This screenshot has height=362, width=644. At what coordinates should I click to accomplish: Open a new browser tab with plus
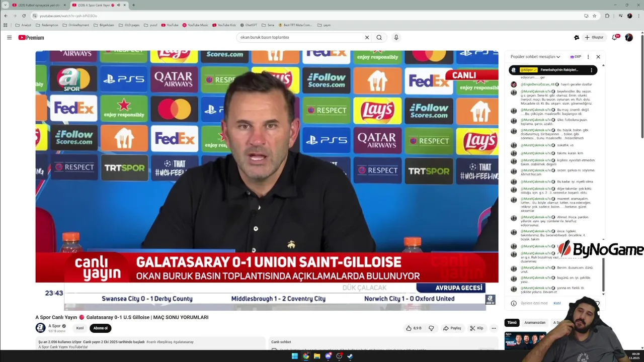point(133,5)
